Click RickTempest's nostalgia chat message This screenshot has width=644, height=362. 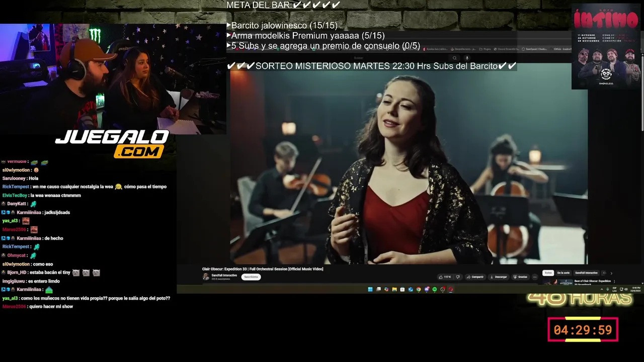84,187
